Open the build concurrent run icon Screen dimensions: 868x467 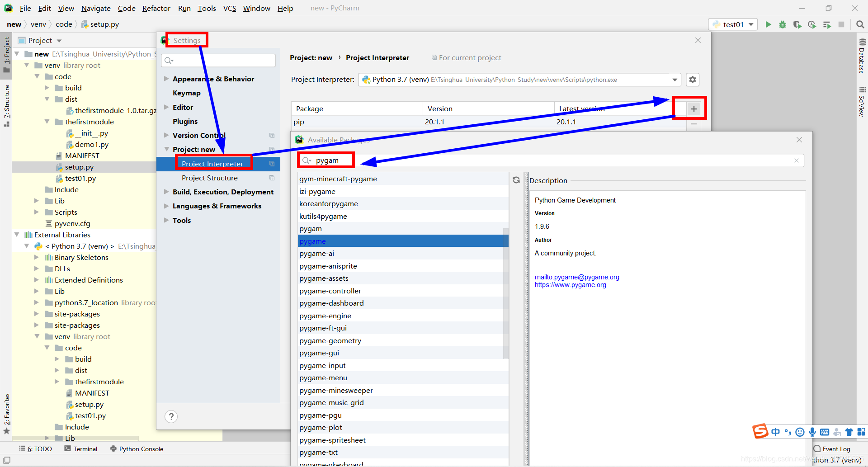pyautogui.click(x=827, y=24)
